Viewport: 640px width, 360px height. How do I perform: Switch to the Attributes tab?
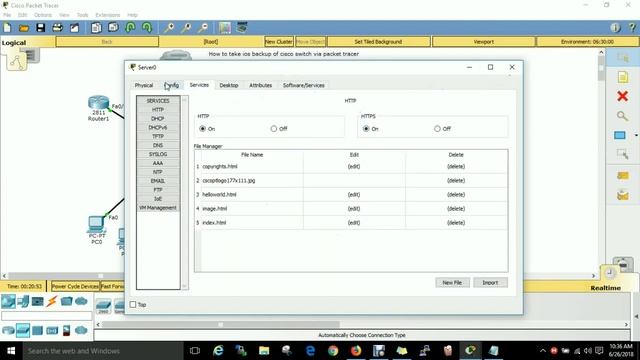coord(260,85)
